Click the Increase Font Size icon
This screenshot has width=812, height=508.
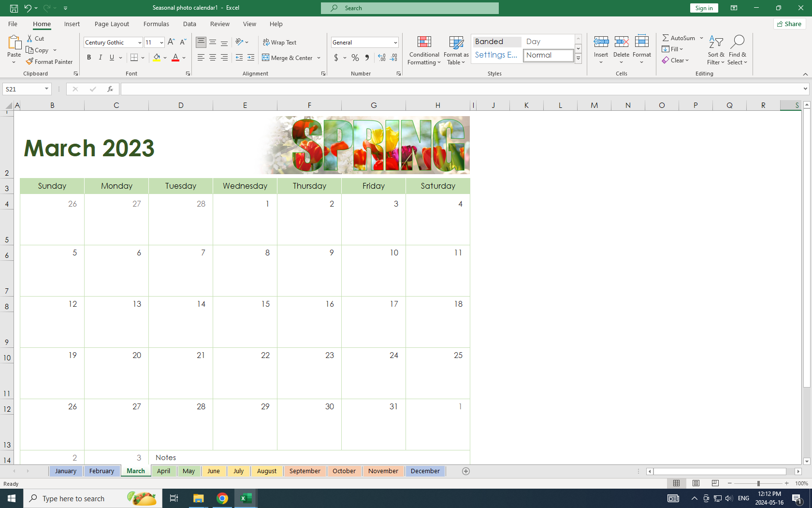coord(171,43)
